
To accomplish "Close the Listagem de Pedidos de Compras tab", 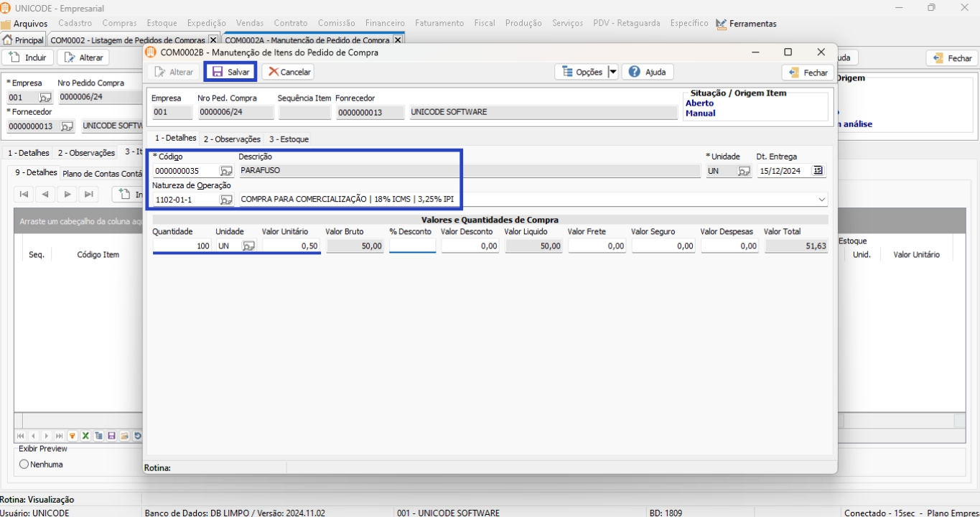I will click(213, 40).
